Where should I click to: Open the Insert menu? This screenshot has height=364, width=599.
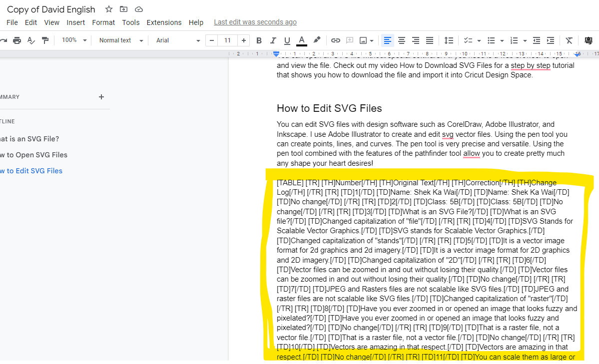coord(75,22)
